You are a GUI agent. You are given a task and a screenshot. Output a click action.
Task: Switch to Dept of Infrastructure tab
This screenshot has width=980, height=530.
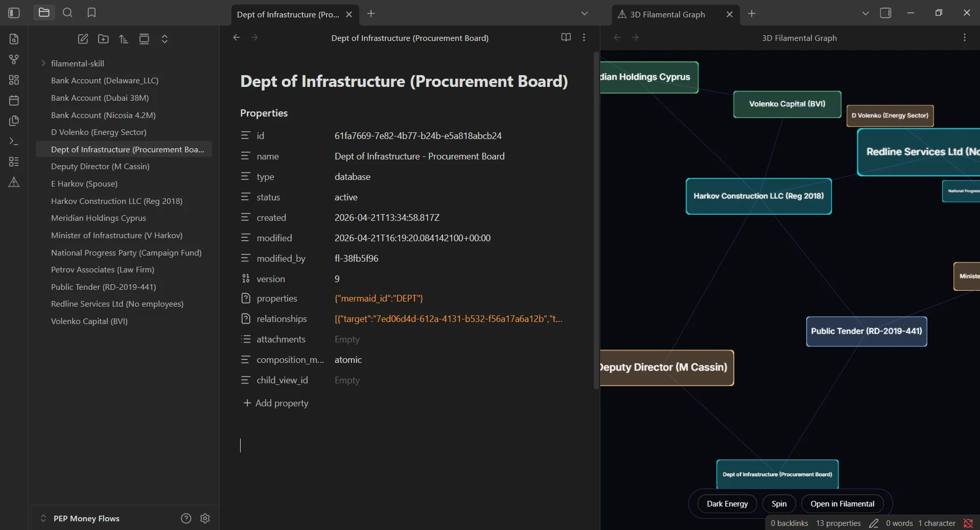click(x=288, y=14)
